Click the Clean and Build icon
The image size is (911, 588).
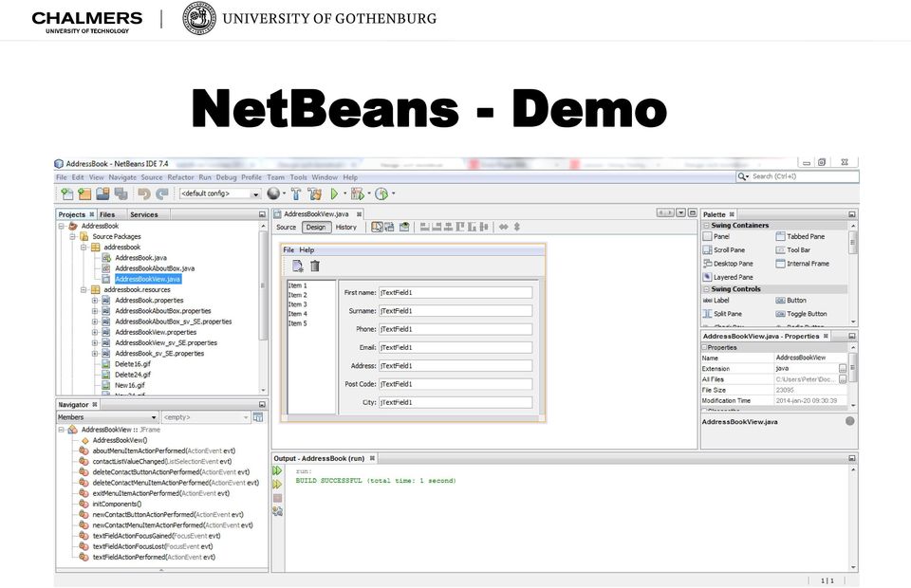(x=315, y=193)
